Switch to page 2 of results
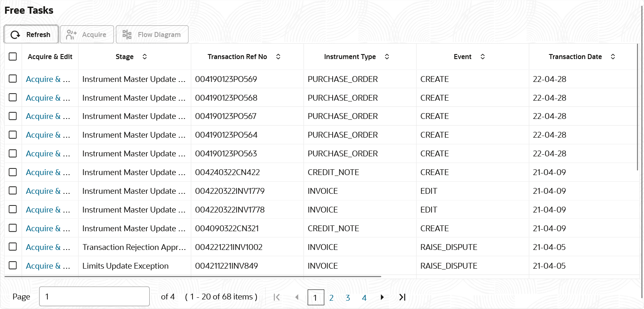The width and height of the screenshot is (644, 309). (331, 298)
